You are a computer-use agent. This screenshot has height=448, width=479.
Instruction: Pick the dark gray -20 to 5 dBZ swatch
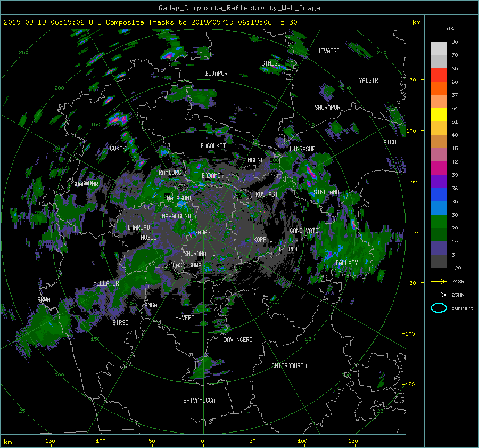[439, 262]
